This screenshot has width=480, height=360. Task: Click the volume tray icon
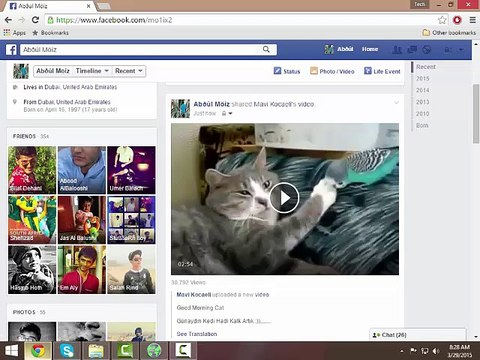tap(436, 351)
